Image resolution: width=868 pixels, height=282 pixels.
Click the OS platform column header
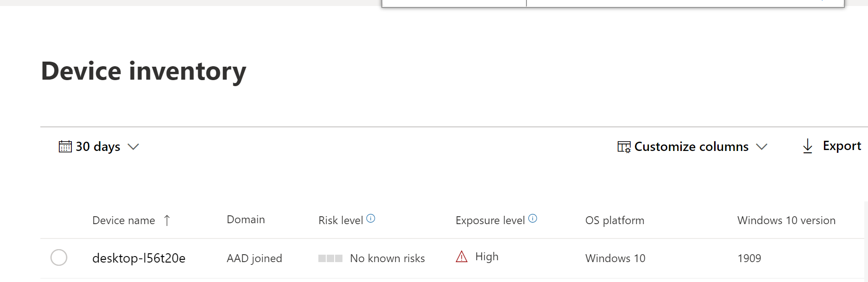pos(615,220)
